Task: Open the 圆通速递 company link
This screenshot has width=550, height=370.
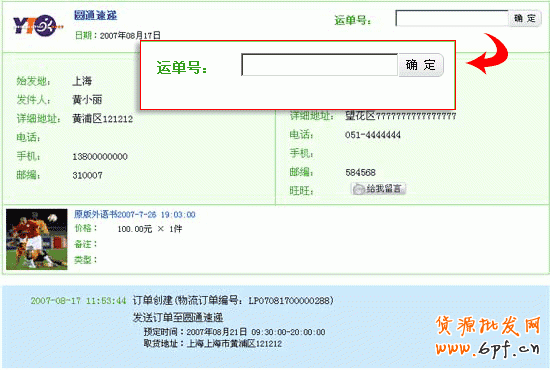Action: [95, 15]
